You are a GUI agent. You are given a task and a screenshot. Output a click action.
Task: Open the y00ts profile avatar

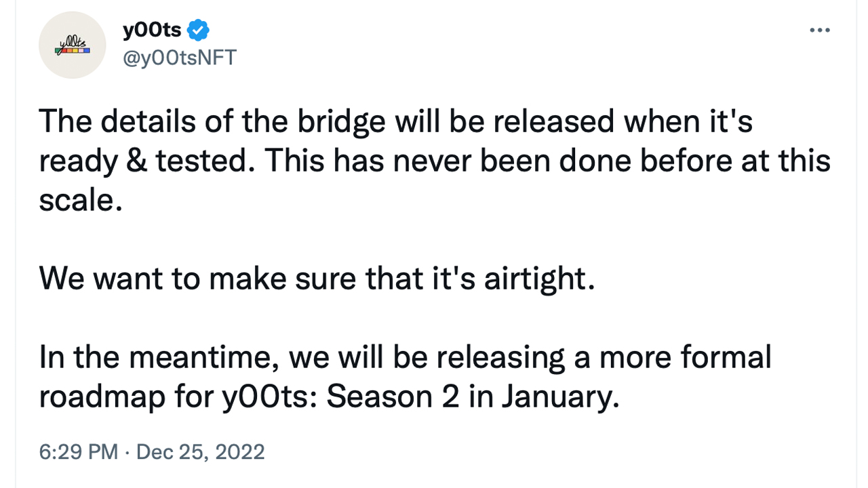point(73,45)
